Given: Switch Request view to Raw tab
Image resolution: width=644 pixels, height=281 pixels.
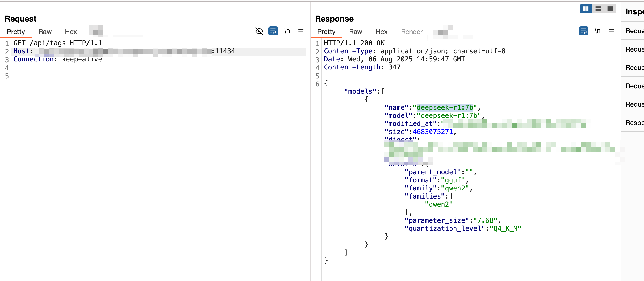Looking at the screenshot, I should [45, 32].
